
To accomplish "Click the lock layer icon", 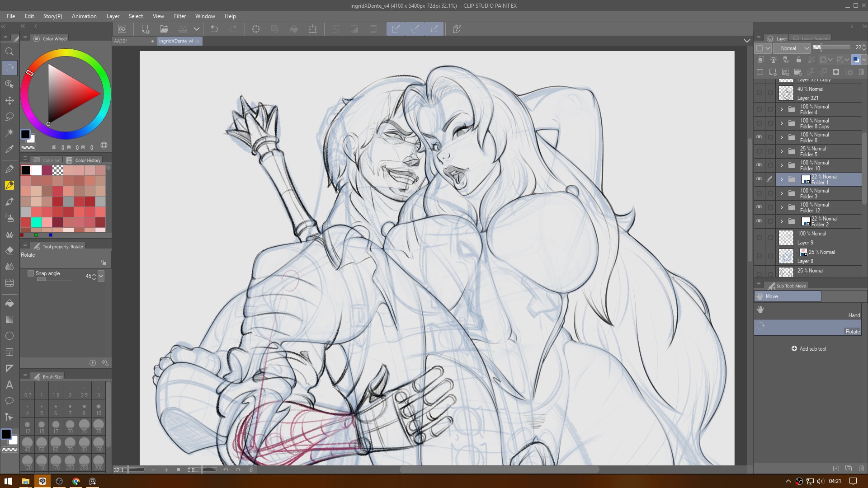I will 799,60.
